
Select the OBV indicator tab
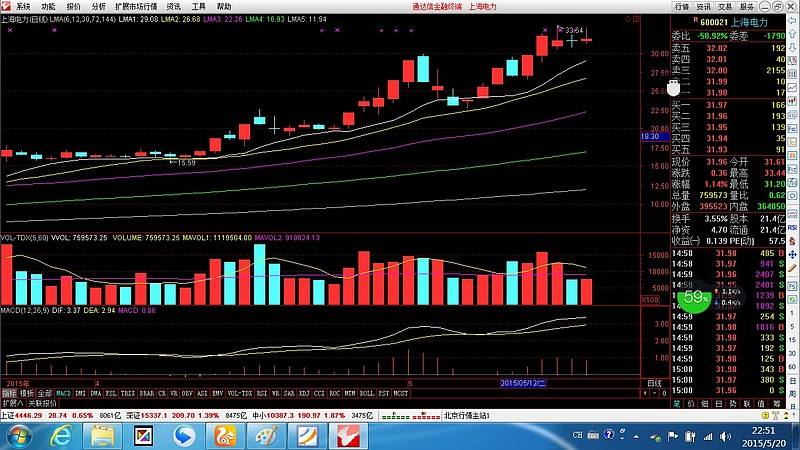click(x=187, y=393)
